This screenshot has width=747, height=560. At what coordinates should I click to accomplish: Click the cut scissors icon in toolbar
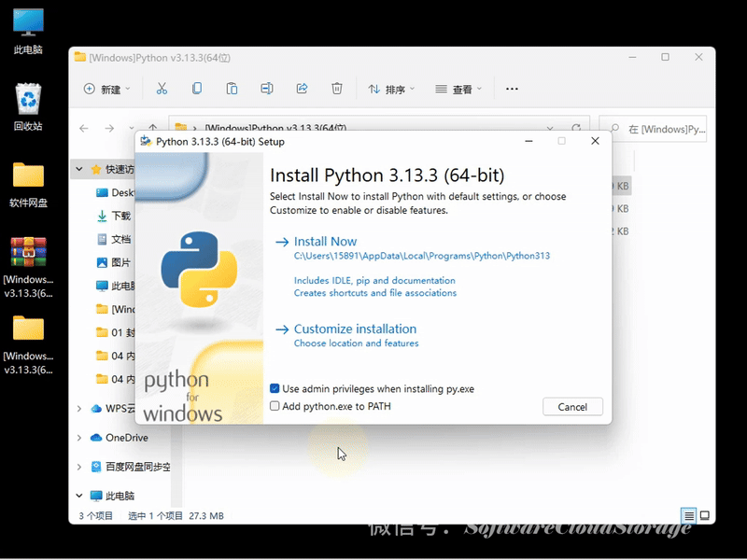point(162,89)
